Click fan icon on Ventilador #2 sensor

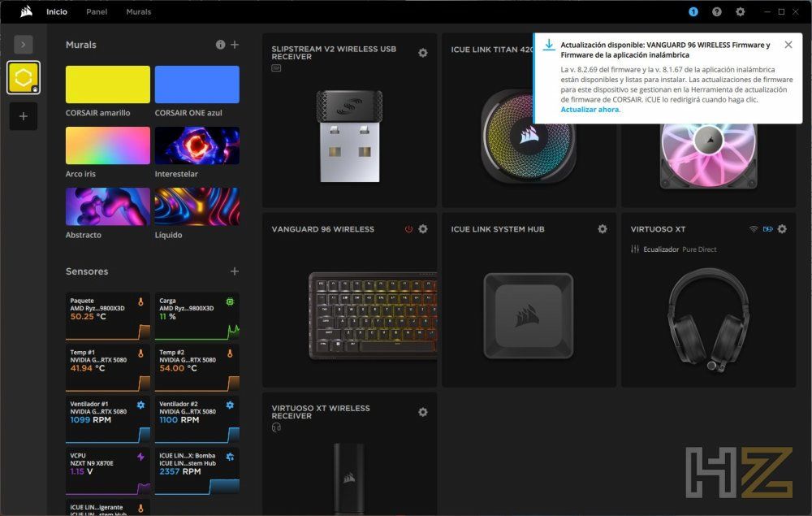tap(230, 405)
